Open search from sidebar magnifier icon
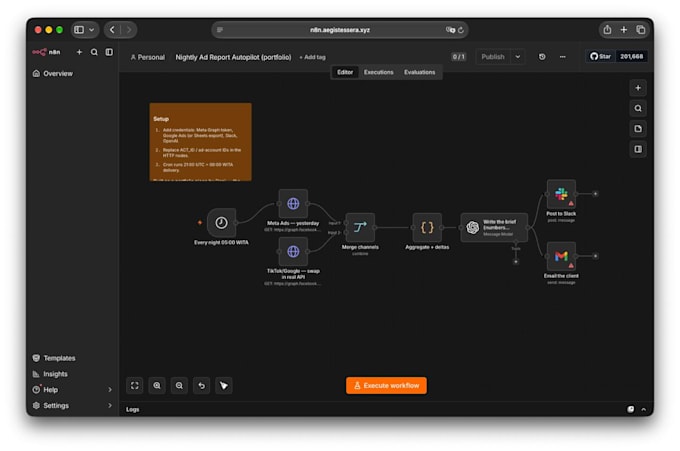This screenshot has width=680, height=451. coord(94,52)
